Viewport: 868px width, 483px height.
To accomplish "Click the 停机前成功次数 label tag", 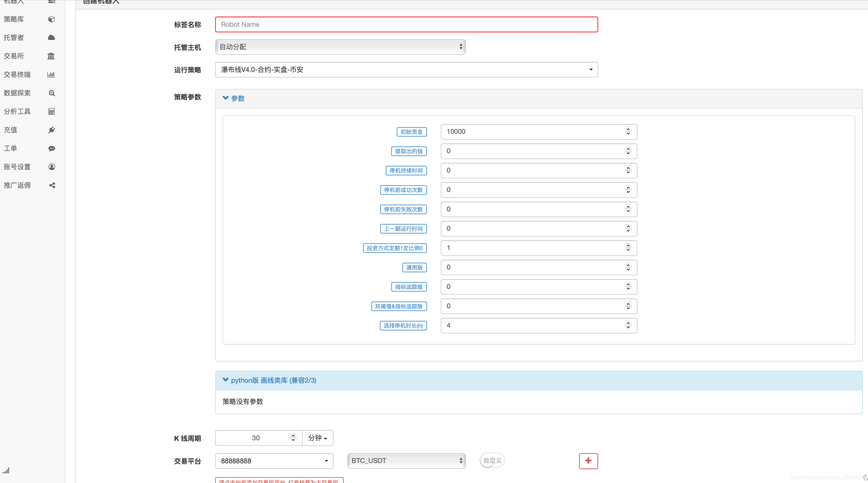I will [403, 190].
